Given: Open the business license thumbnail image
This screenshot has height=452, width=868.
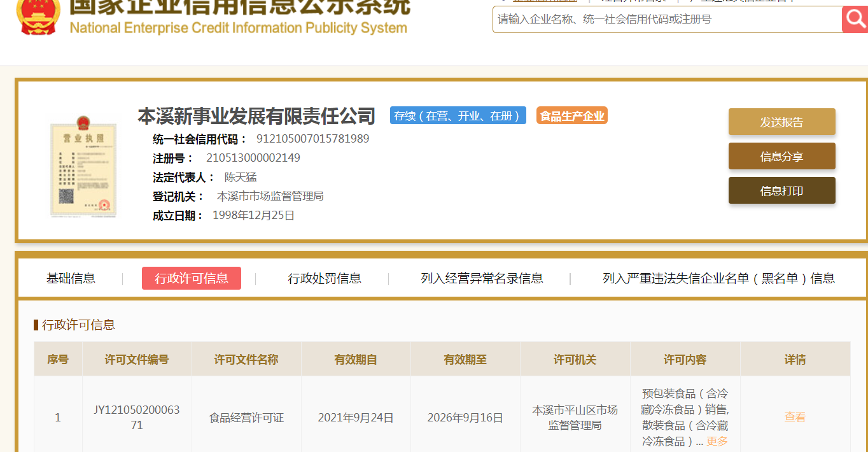Looking at the screenshot, I should (x=84, y=167).
